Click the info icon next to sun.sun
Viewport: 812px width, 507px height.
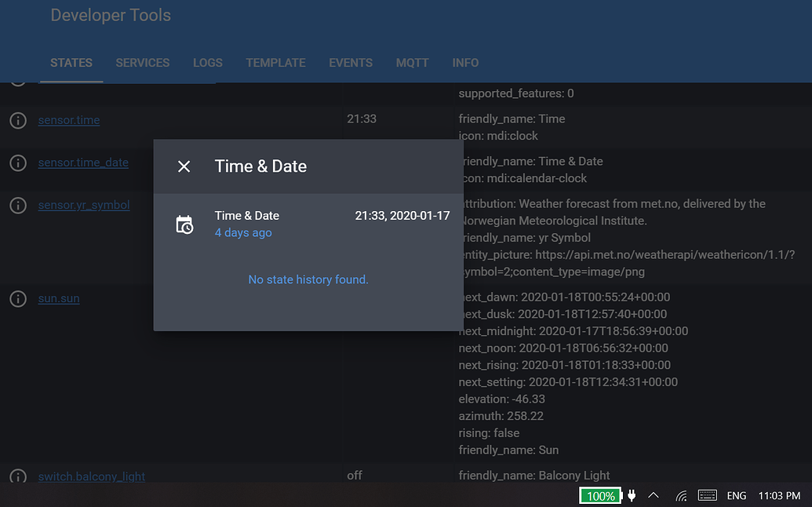(x=17, y=298)
